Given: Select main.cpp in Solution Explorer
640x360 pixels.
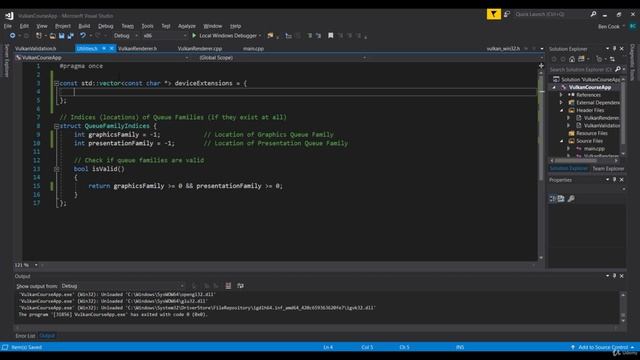Looking at the screenshot, I should coord(594,149).
